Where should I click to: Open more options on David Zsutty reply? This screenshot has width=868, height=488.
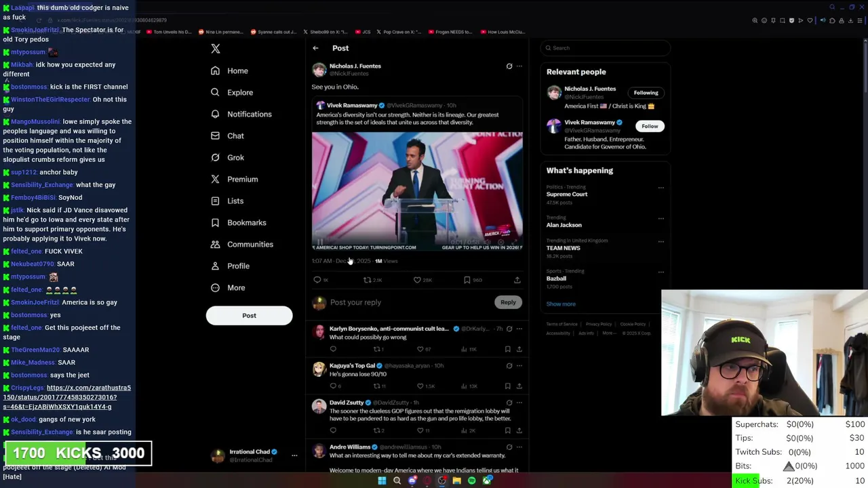pos(519,403)
